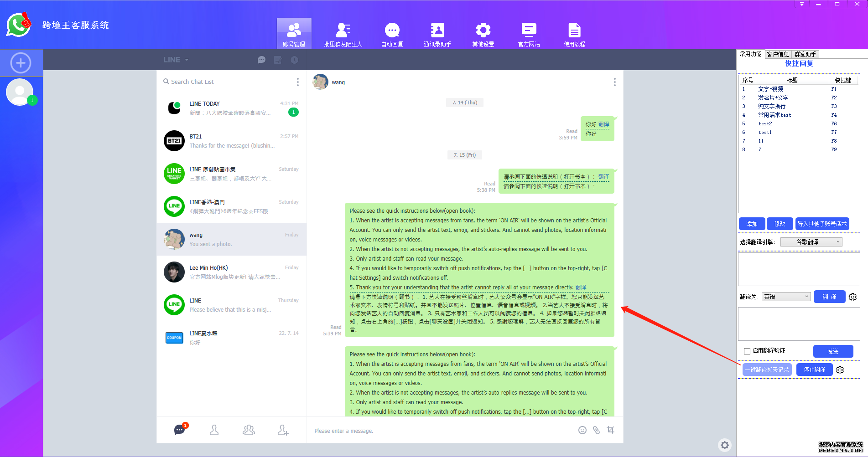The height and width of the screenshot is (457, 868).
Task: Click the 停止翻译 button
Action: tap(814, 370)
